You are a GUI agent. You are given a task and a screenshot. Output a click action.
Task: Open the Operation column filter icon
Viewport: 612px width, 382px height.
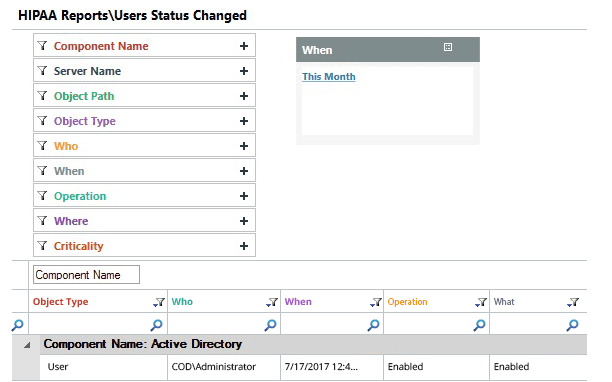pyautogui.click(x=481, y=302)
